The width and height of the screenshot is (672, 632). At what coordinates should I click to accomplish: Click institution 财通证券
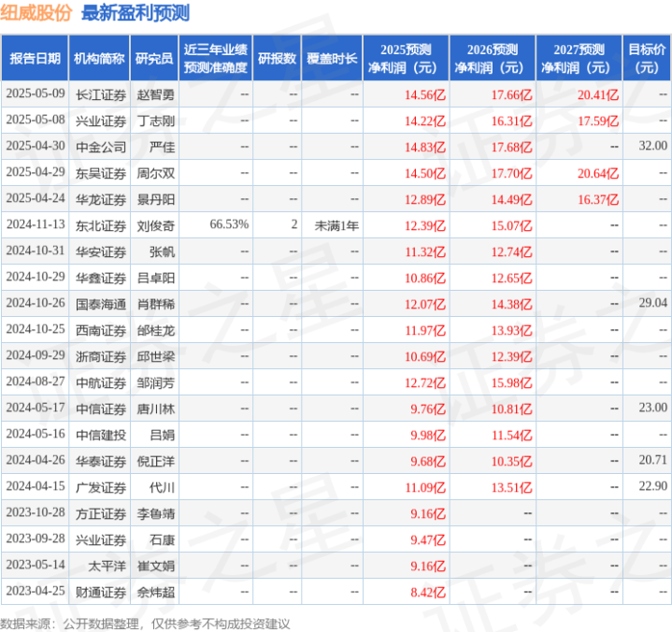click(x=101, y=592)
